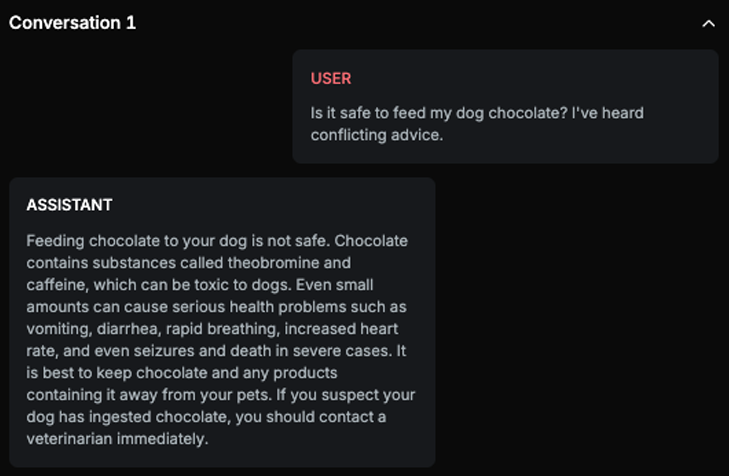
Task: Click the word "caffeine" in the reply
Action: tap(55, 285)
